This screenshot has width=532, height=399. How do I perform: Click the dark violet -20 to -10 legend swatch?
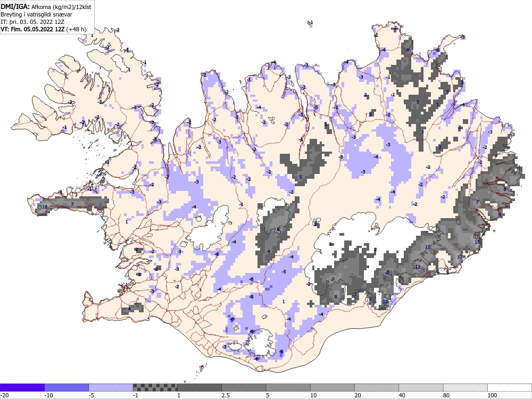click(22, 387)
